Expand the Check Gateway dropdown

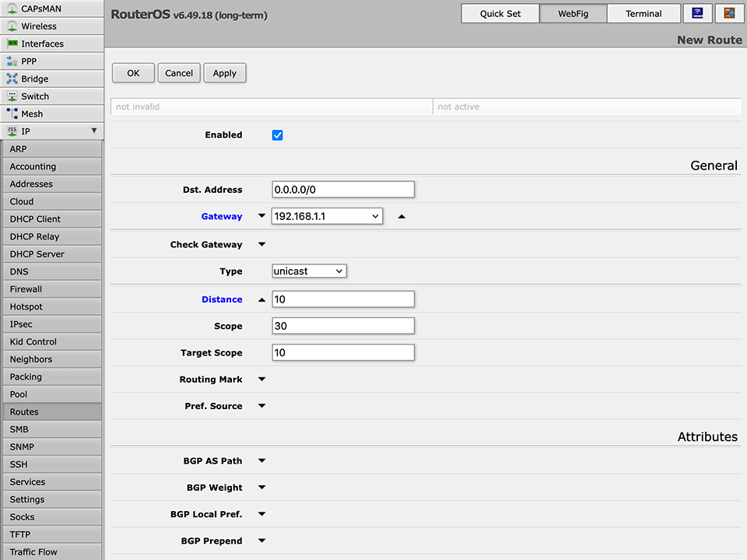click(261, 244)
